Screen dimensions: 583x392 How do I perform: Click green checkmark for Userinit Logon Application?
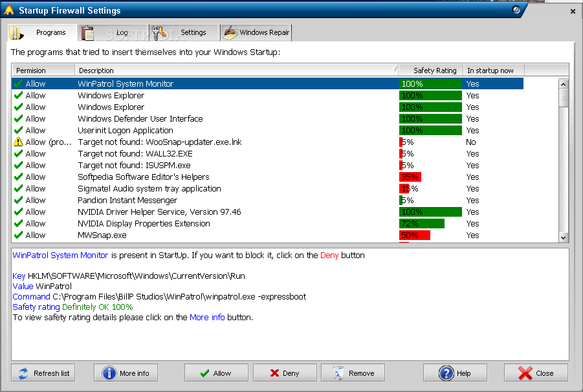point(18,130)
